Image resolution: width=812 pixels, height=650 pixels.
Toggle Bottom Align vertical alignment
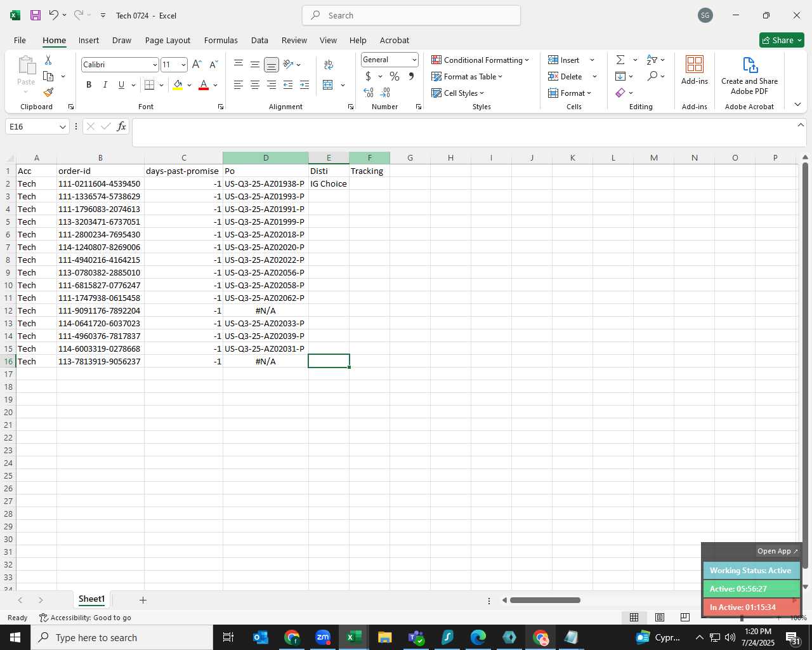272,64
